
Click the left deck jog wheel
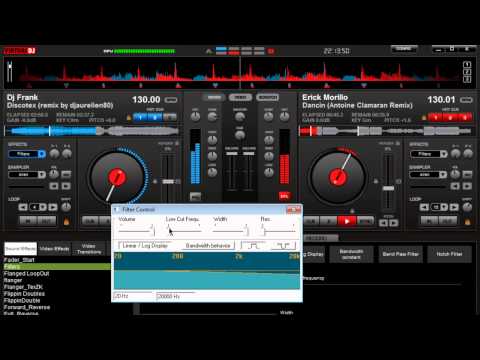[117, 177]
